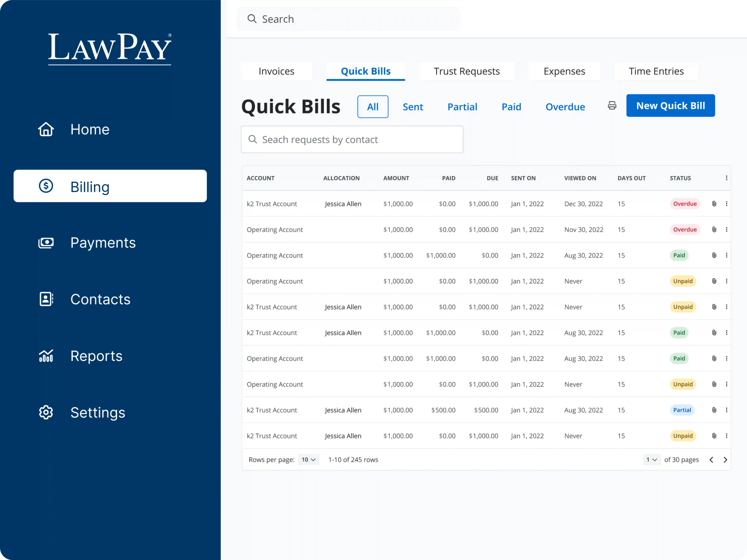Select the Partial filter pill

462,107
